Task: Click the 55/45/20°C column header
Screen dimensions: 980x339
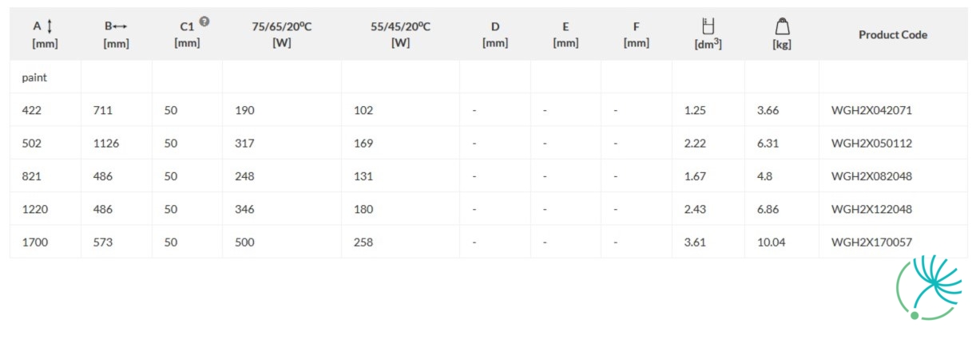Action: coord(400,34)
